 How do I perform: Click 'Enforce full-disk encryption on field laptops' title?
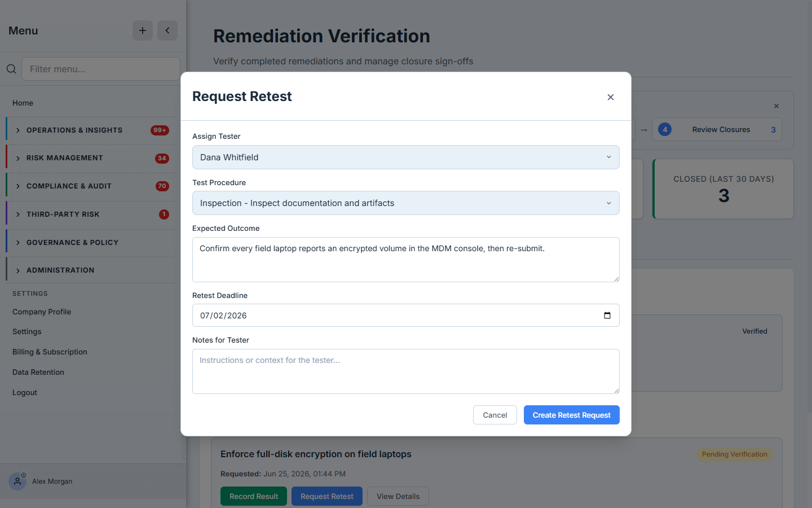tap(316, 454)
